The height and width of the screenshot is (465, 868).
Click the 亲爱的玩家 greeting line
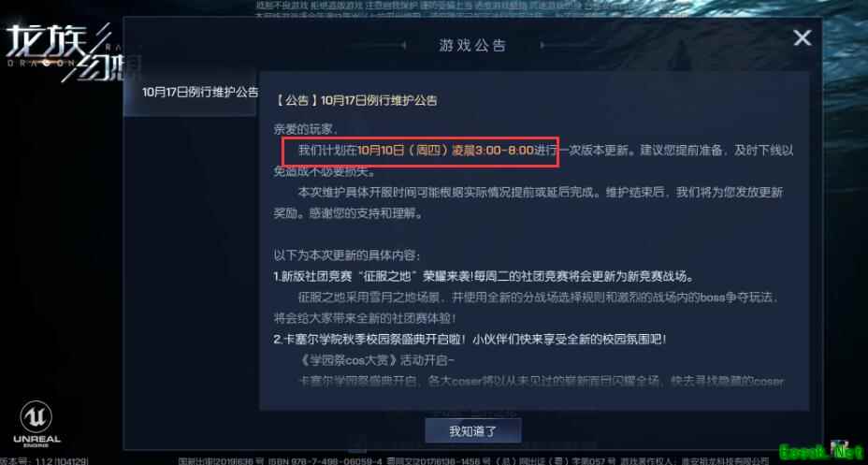point(305,129)
